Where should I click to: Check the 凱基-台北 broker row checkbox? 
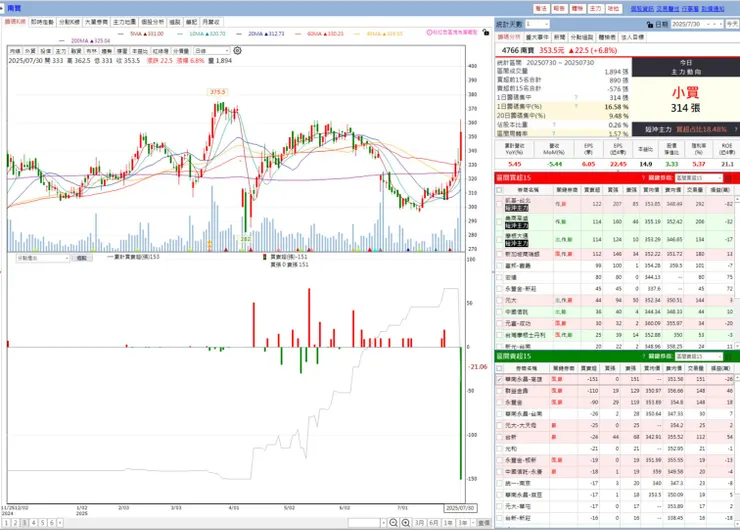499,204
